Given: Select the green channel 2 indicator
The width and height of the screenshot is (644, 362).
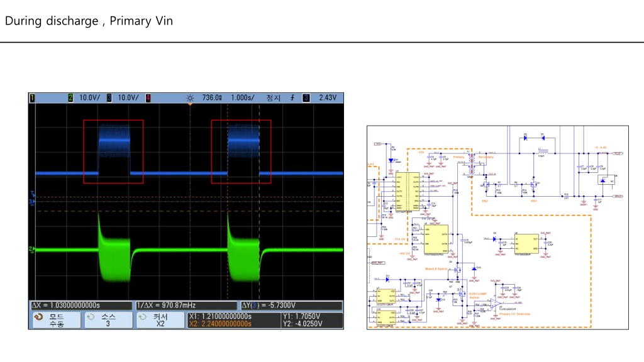Looking at the screenshot, I should (x=70, y=97).
